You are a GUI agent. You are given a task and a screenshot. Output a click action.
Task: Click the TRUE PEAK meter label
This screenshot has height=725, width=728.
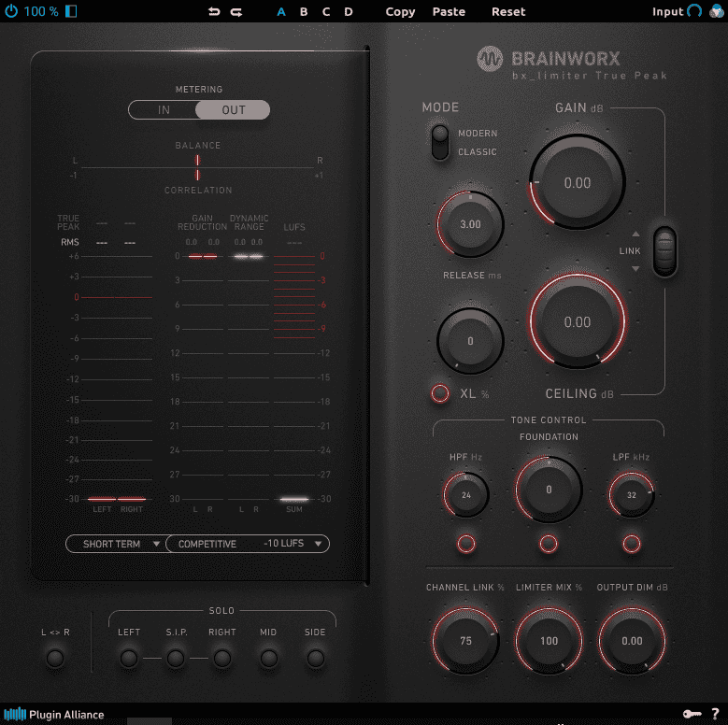68,222
